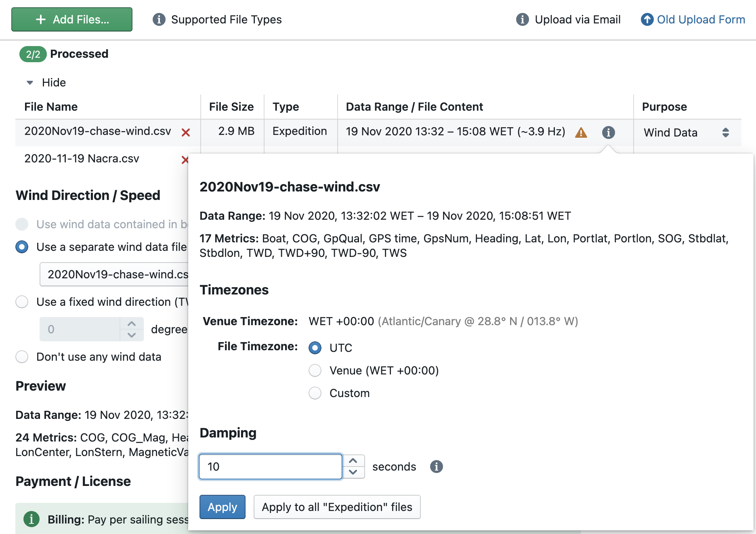Click the Hide label
Image resolution: width=756 pixels, height=534 pixels.
click(54, 82)
